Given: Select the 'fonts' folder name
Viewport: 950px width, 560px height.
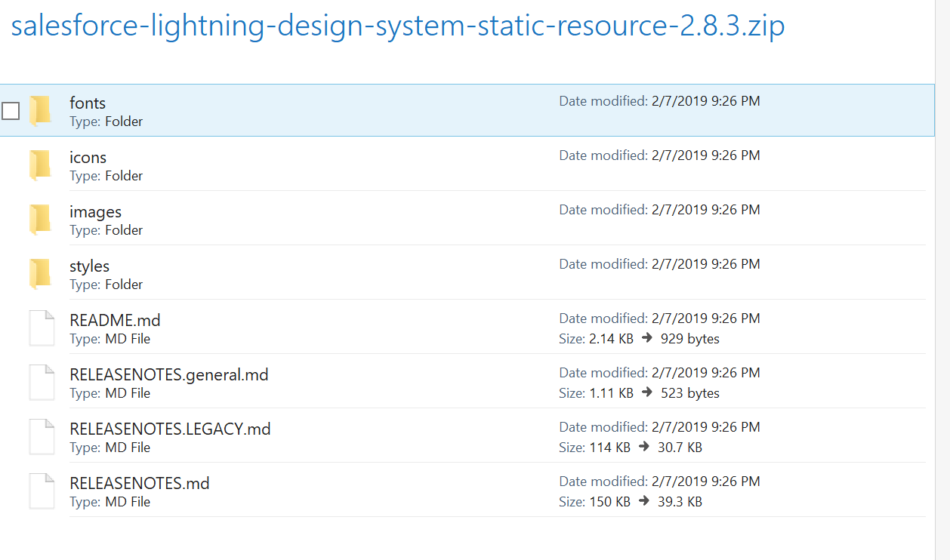Looking at the screenshot, I should (x=88, y=103).
